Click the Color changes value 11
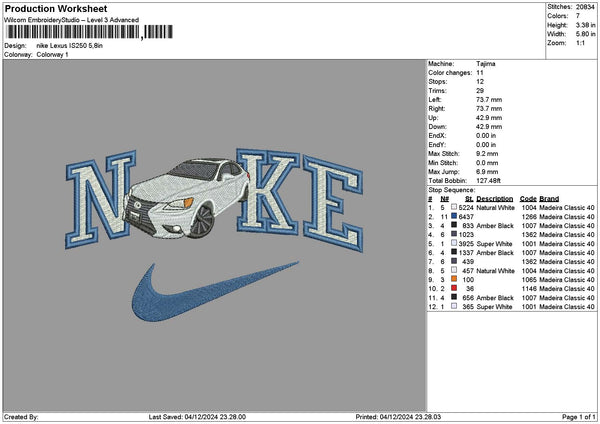 (x=480, y=73)
